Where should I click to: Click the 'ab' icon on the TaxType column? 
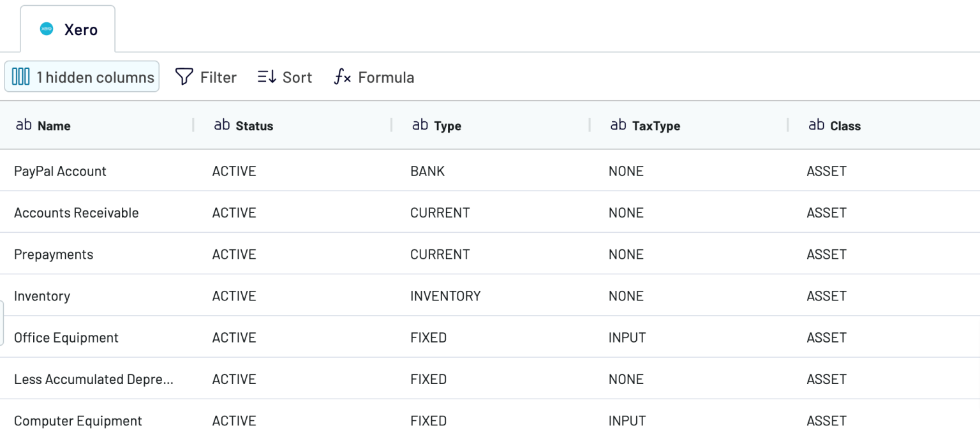click(618, 125)
